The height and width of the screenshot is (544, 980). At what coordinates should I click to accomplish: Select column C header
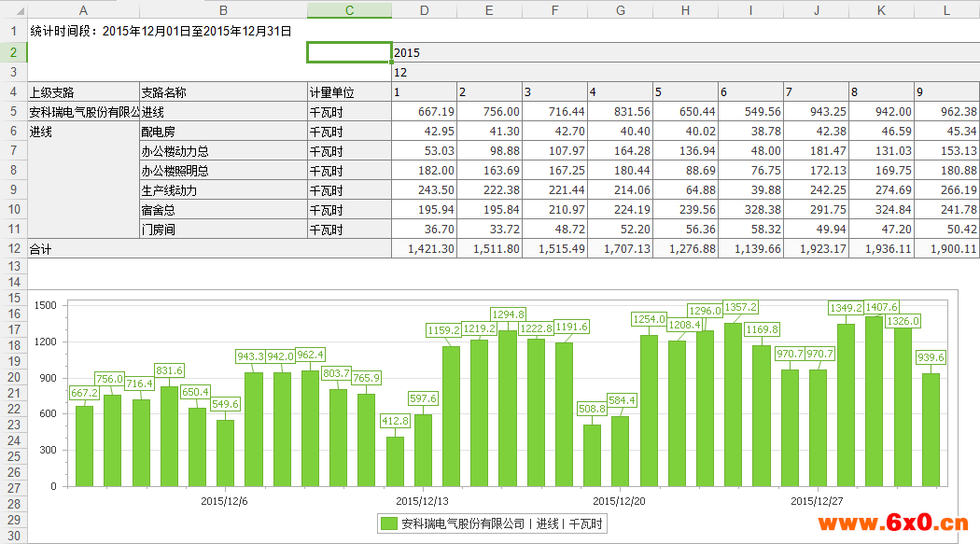coord(349,10)
